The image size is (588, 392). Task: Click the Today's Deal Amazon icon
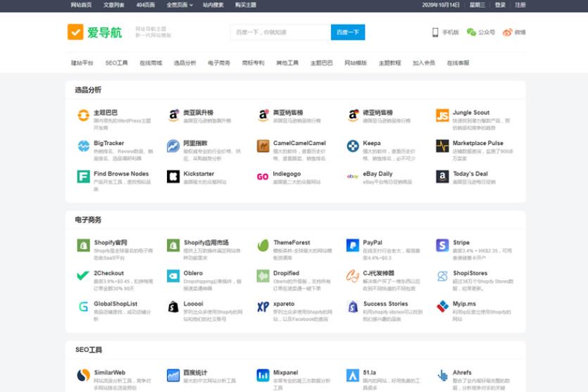click(442, 177)
